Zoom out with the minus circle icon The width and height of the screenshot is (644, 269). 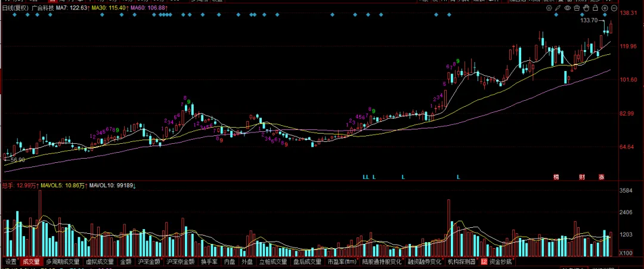(x=614, y=8)
